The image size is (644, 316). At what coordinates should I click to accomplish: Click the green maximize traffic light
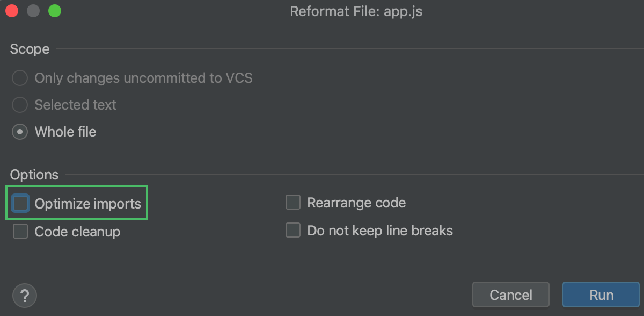(53, 10)
